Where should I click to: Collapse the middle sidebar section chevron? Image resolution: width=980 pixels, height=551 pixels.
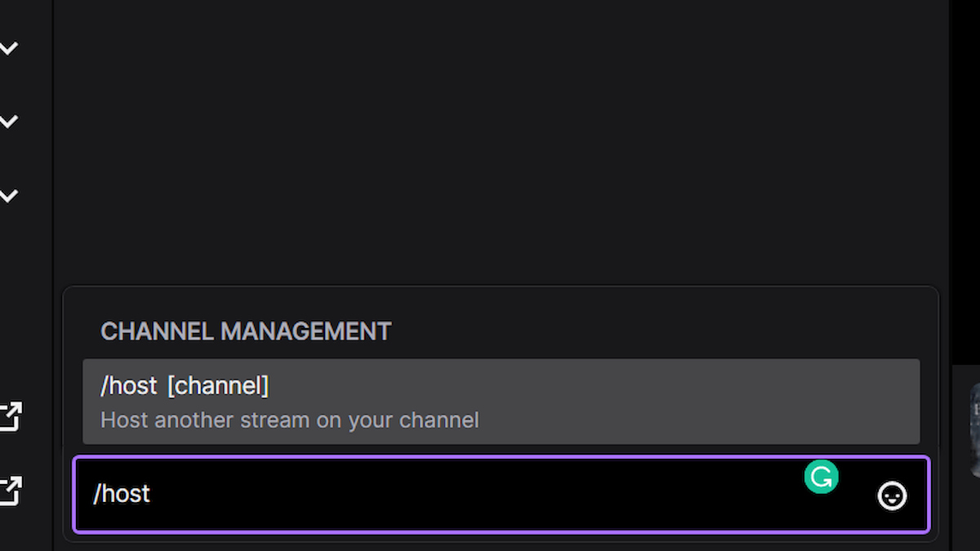(x=9, y=120)
